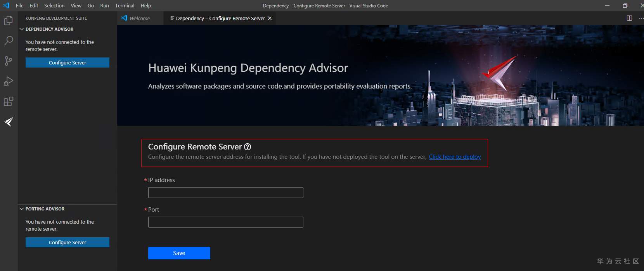The image size is (644, 271).
Task: Open the Selection menu
Action: click(x=54, y=5)
